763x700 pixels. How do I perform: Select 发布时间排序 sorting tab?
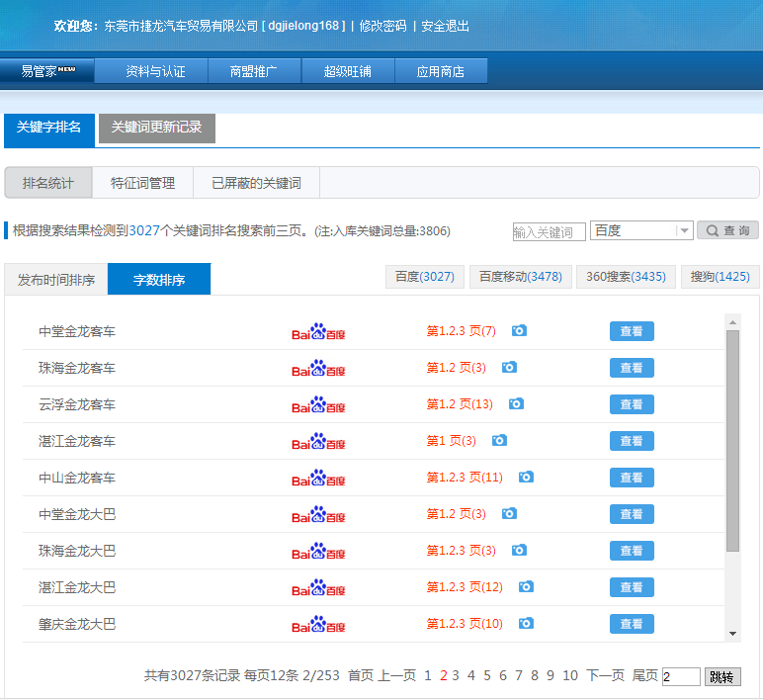(56, 280)
